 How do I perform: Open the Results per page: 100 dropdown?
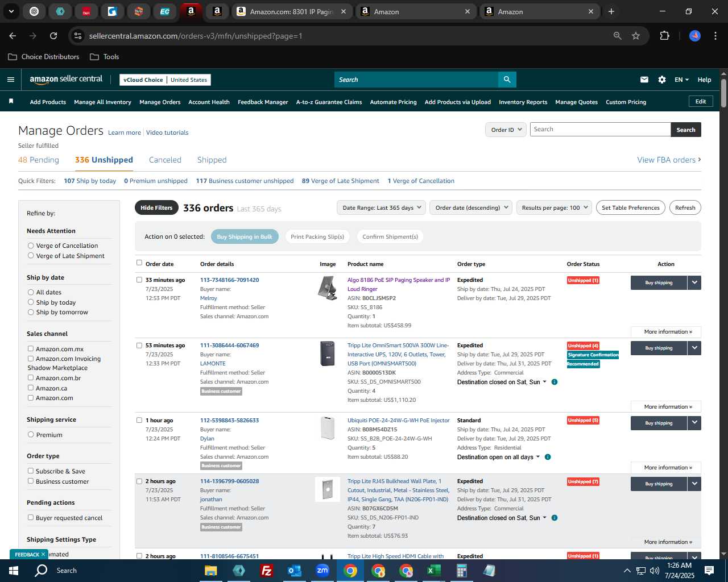click(554, 207)
